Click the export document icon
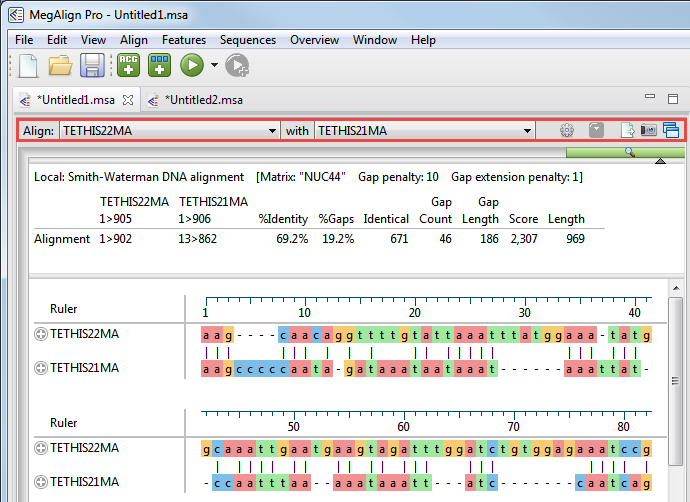 point(628,130)
